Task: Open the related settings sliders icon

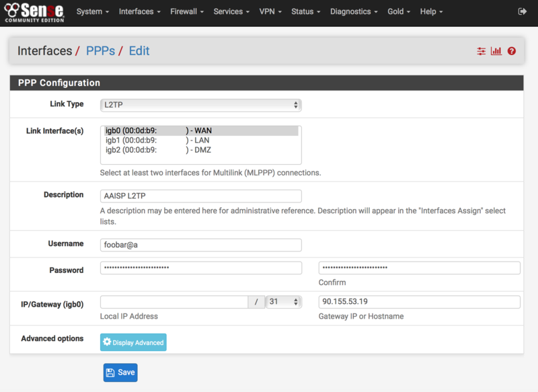Action: click(x=481, y=51)
